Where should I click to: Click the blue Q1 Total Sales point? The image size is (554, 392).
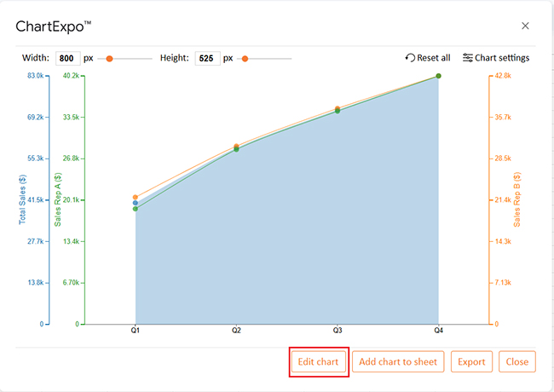pos(136,203)
